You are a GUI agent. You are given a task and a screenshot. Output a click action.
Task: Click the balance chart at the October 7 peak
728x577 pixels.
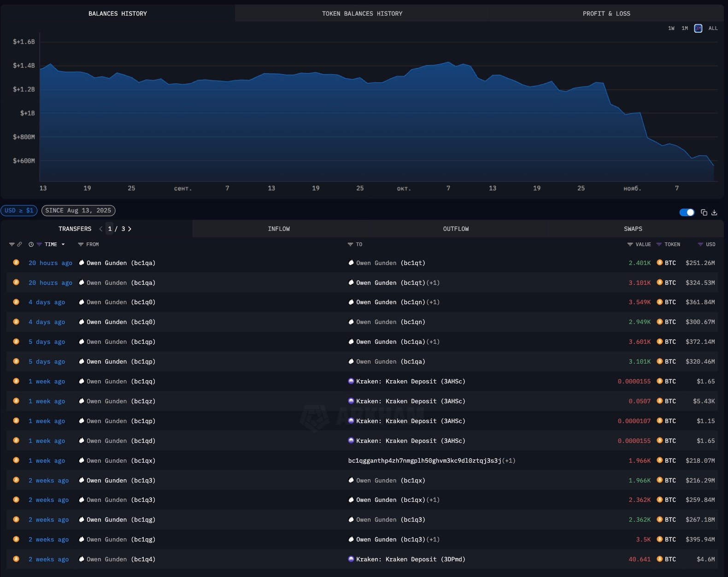tap(448, 62)
